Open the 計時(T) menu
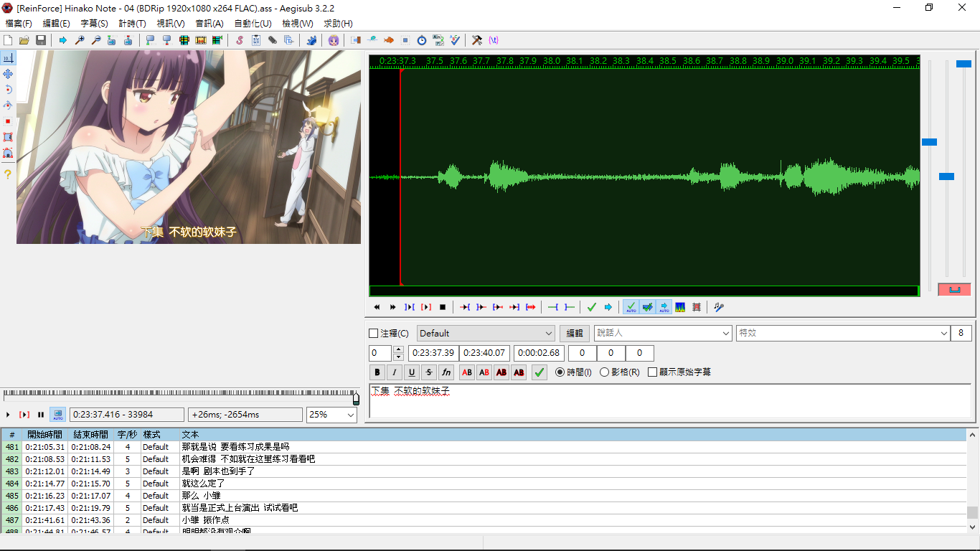The width and height of the screenshot is (980, 551). (132, 24)
